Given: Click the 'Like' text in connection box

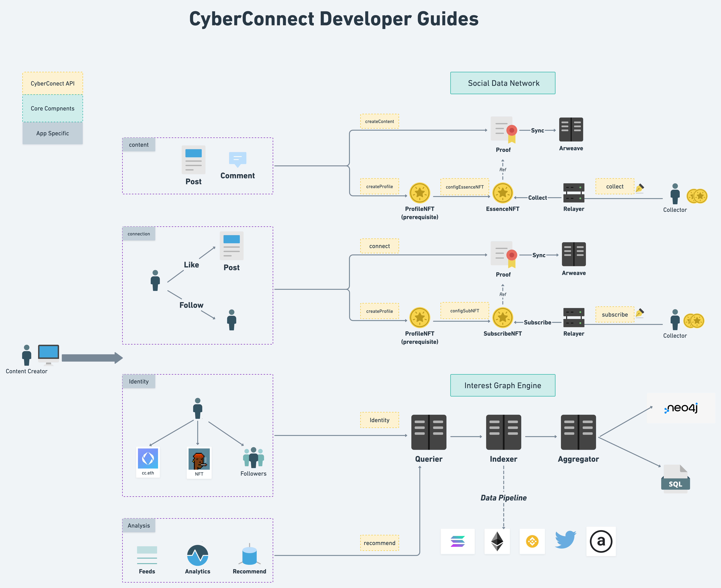Looking at the screenshot, I should click(x=191, y=265).
